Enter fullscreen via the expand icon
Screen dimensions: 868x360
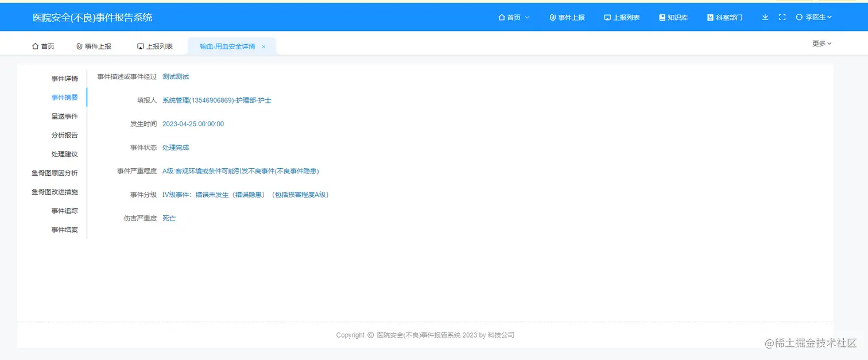pyautogui.click(x=782, y=17)
